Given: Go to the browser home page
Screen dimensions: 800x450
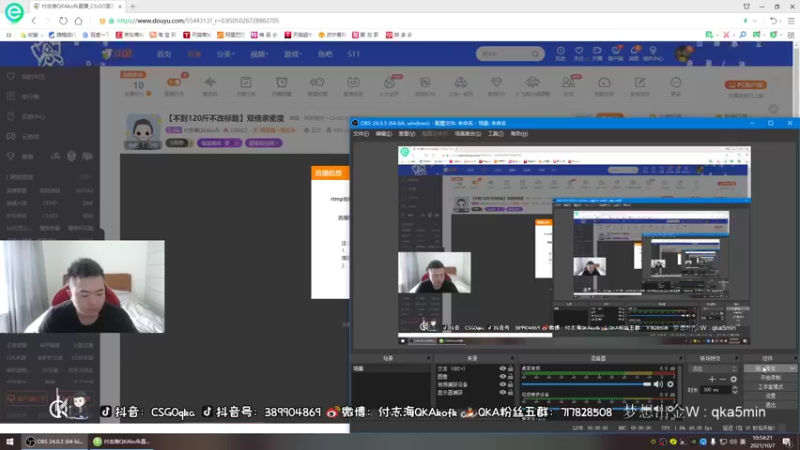Looking at the screenshot, I should click(x=79, y=21).
